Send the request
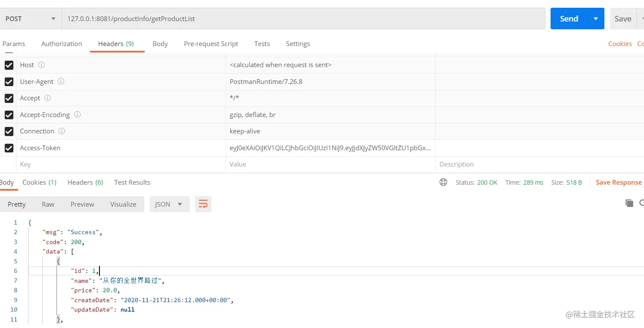The width and height of the screenshot is (644, 328). click(x=569, y=19)
